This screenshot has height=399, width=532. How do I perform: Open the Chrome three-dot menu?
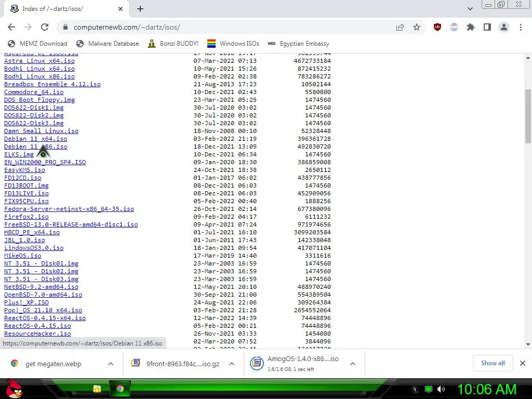(x=521, y=27)
